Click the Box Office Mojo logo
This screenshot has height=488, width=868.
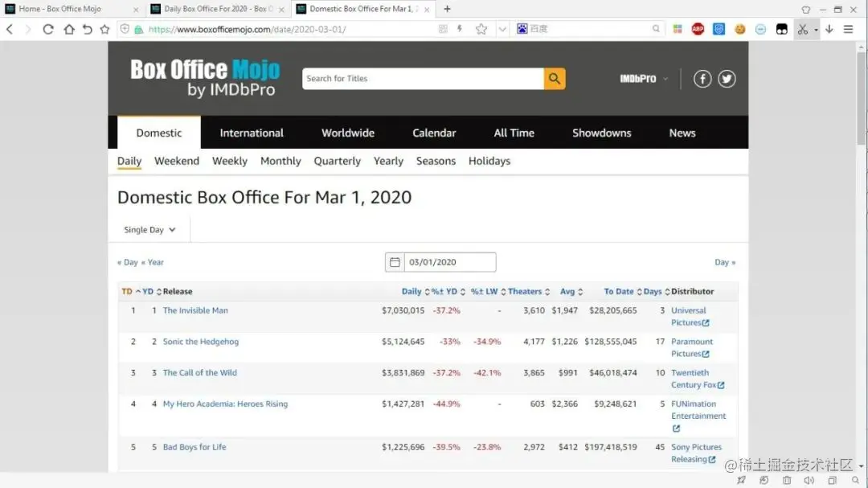tap(205, 78)
